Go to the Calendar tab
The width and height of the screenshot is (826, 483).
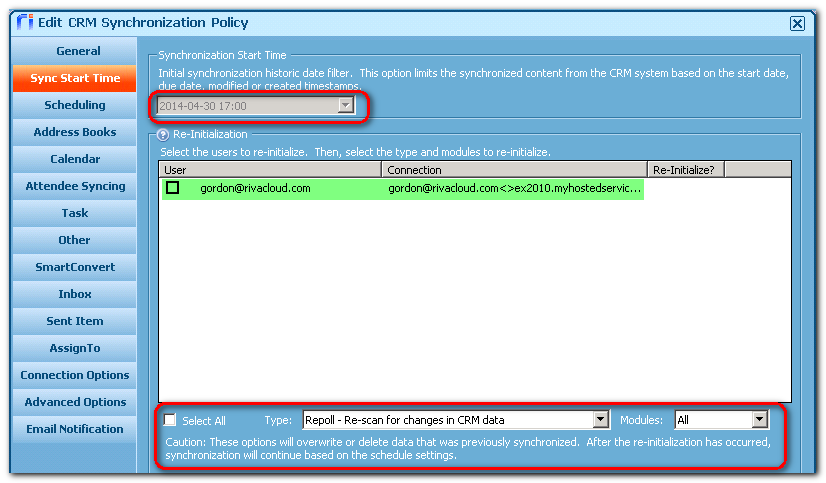click(74, 159)
